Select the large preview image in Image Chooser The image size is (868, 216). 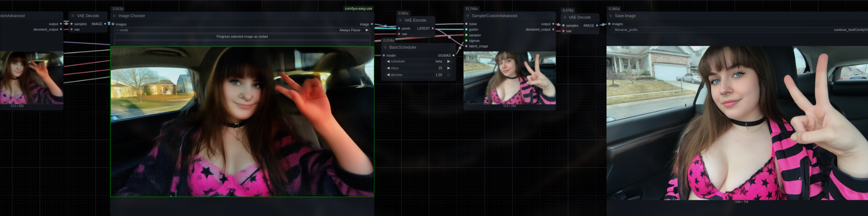(x=242, y=121)
